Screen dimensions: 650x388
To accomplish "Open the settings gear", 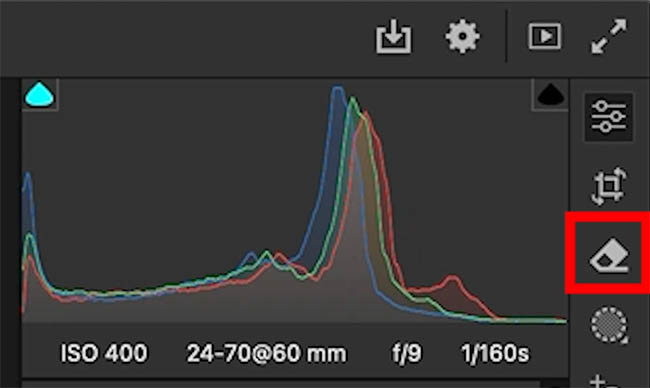I will click(x=462, y=36).
